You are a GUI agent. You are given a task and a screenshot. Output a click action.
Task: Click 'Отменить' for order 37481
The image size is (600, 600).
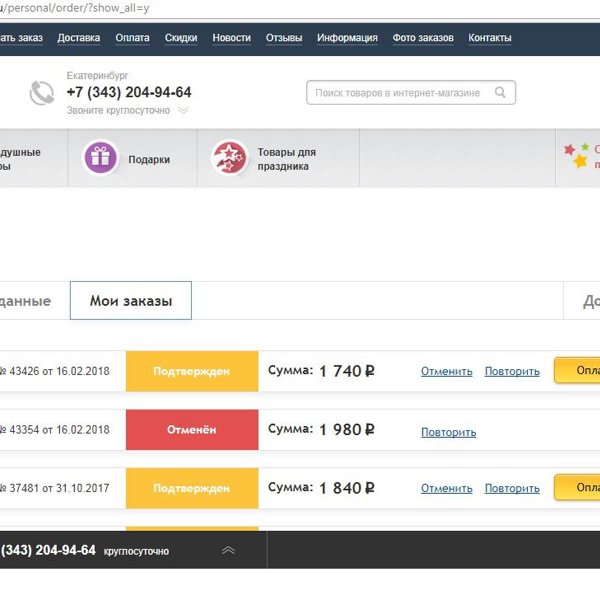point(447,488)
